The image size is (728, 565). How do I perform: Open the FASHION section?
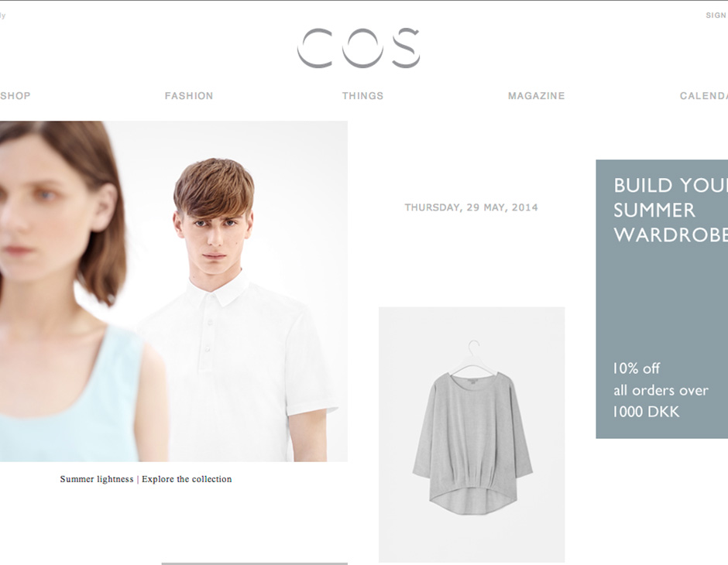[189, 95]
